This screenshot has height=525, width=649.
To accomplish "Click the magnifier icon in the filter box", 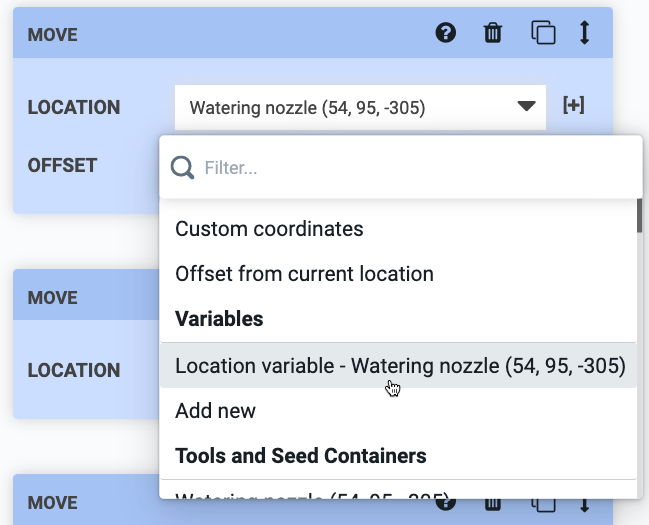I will pyautogui.click(x=182, y=168).
